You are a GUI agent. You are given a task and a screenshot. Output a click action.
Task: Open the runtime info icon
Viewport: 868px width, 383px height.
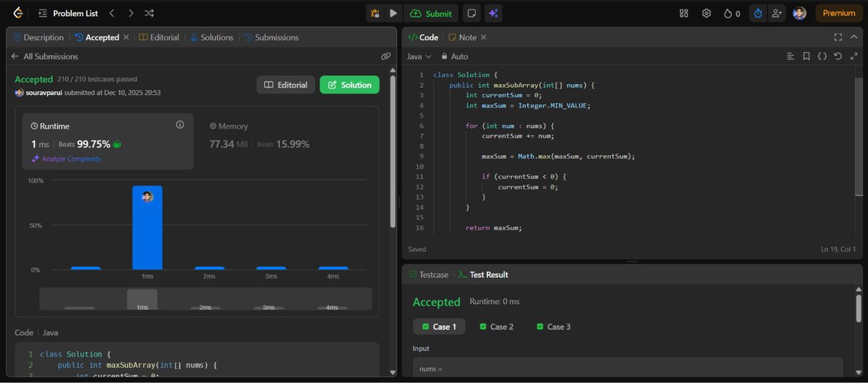(180, 125)
